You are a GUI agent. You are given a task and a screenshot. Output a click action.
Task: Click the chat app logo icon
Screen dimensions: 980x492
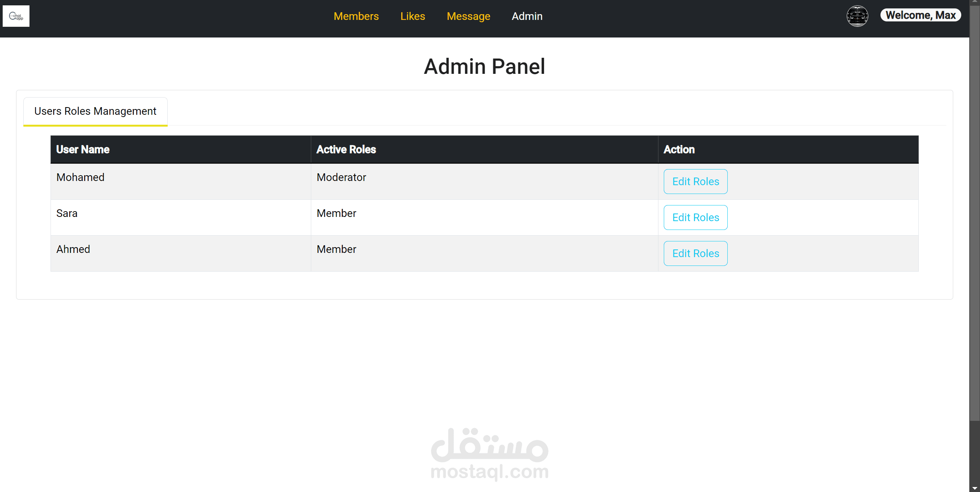tap(16, 16)
